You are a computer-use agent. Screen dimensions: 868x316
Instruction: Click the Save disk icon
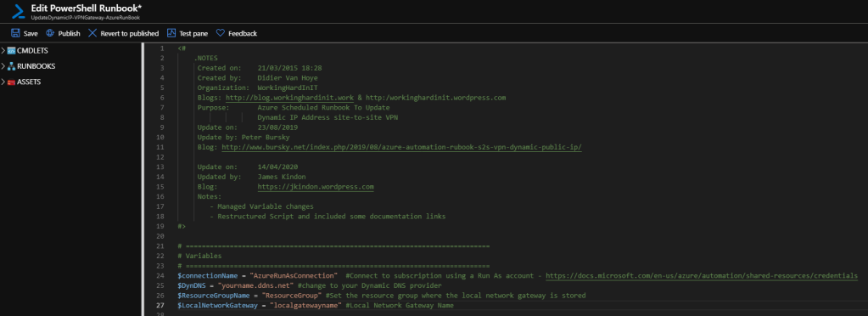15,33
